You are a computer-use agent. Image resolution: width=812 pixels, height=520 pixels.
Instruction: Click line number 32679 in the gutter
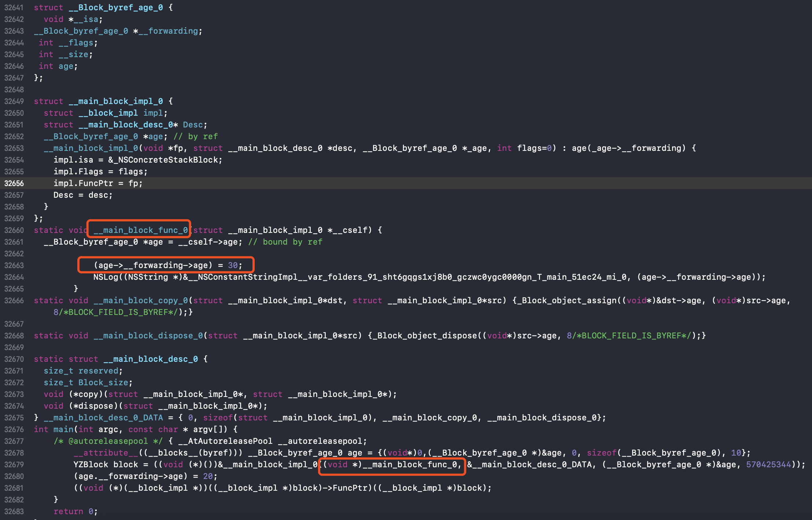pos(14,465)
